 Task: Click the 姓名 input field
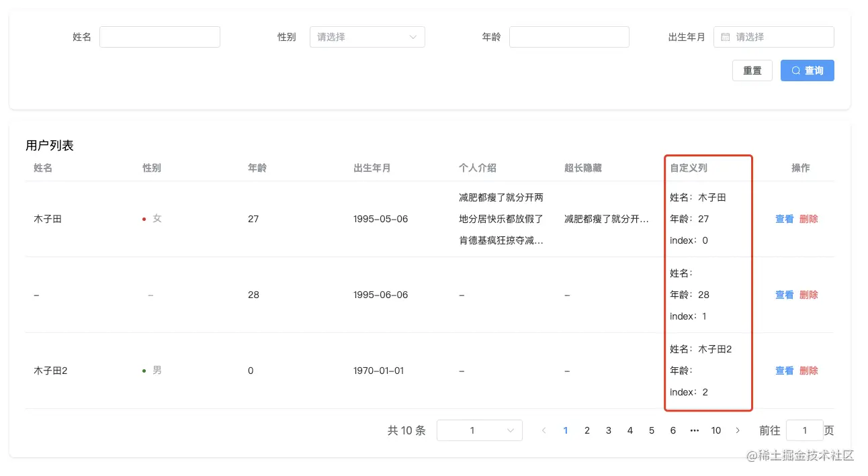160,37
